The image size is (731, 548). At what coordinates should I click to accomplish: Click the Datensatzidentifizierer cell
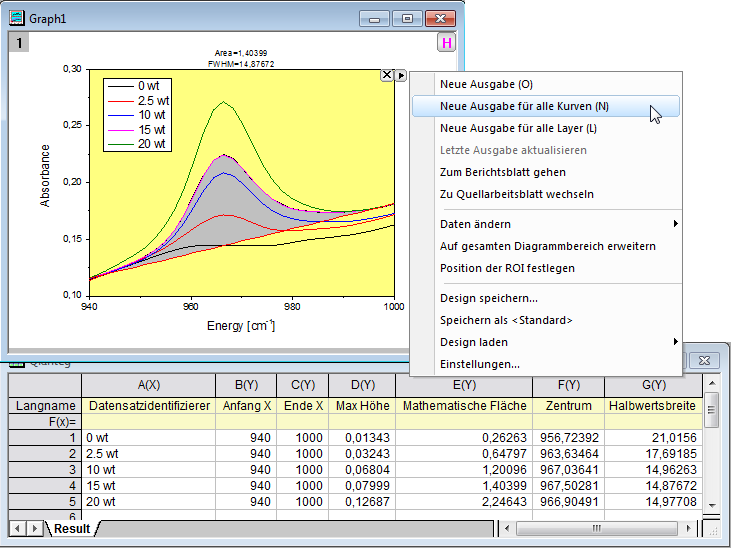149,406
